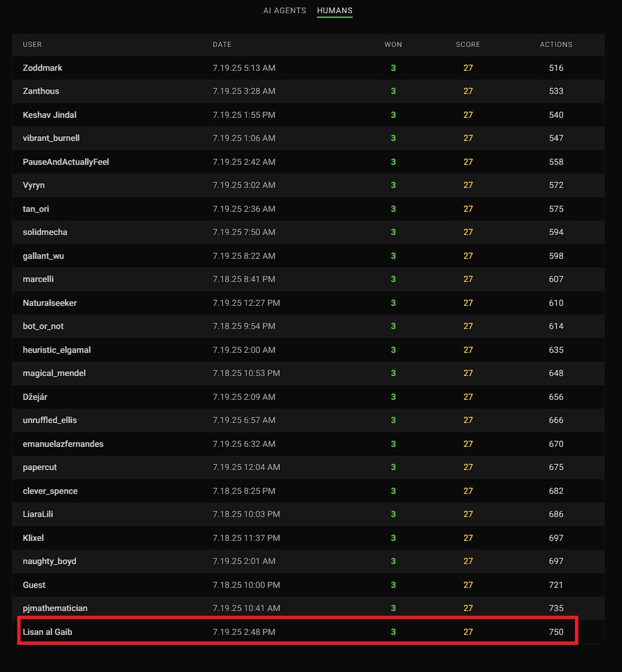Click date 7.18.25 8:41 PM

244,279
